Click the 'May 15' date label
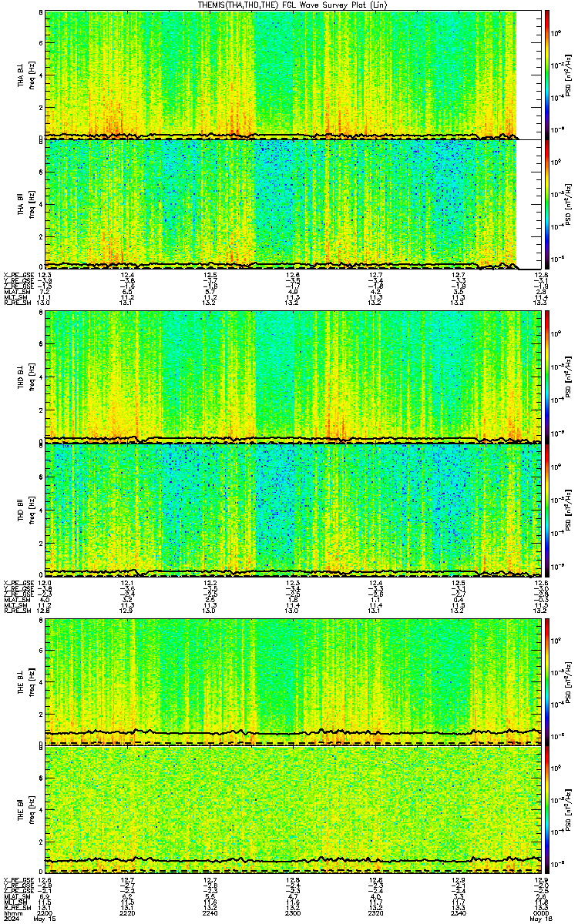578x924 pixels. (x=46, y=918)
